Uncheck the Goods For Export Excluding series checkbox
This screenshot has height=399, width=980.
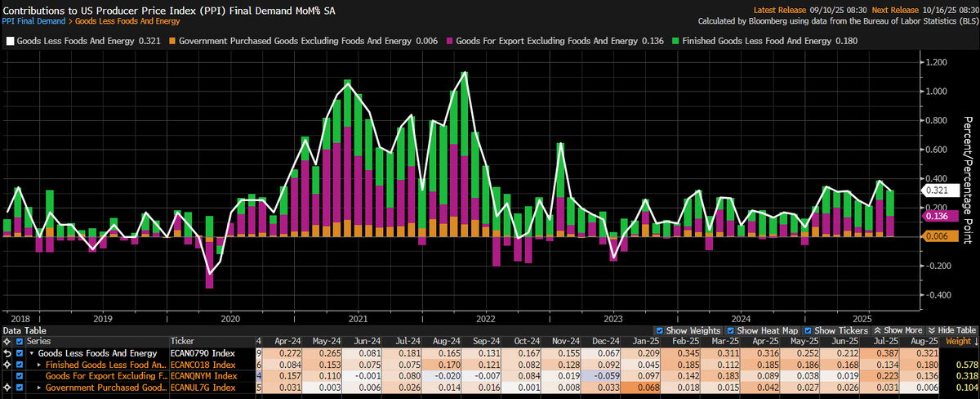click(x=20, y=376)
